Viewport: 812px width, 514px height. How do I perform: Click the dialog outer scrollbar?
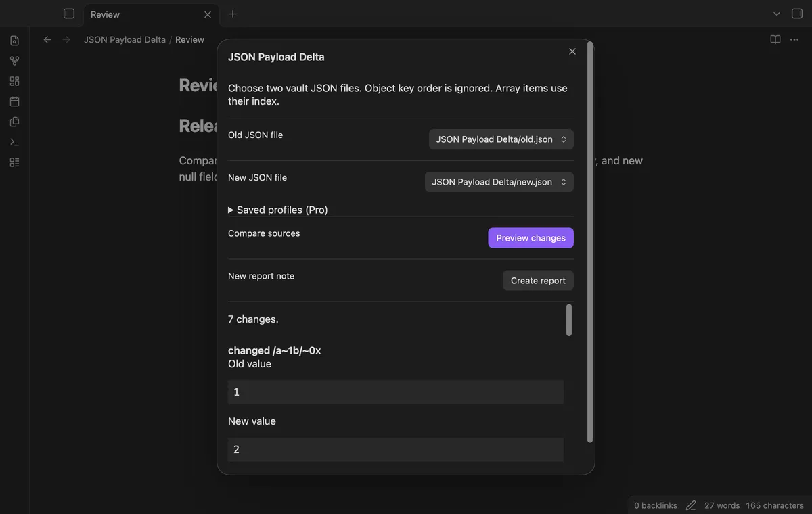click(x=590, y=242)
